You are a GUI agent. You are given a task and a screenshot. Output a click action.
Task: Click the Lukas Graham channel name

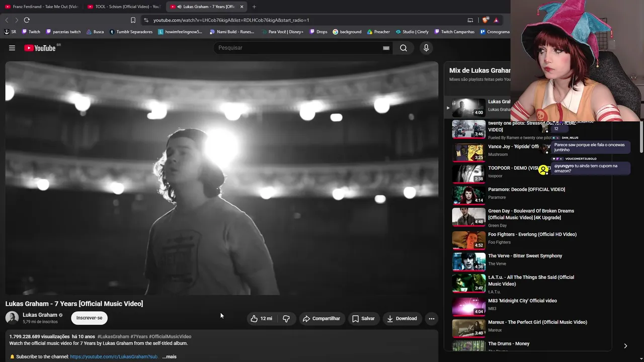40,315
